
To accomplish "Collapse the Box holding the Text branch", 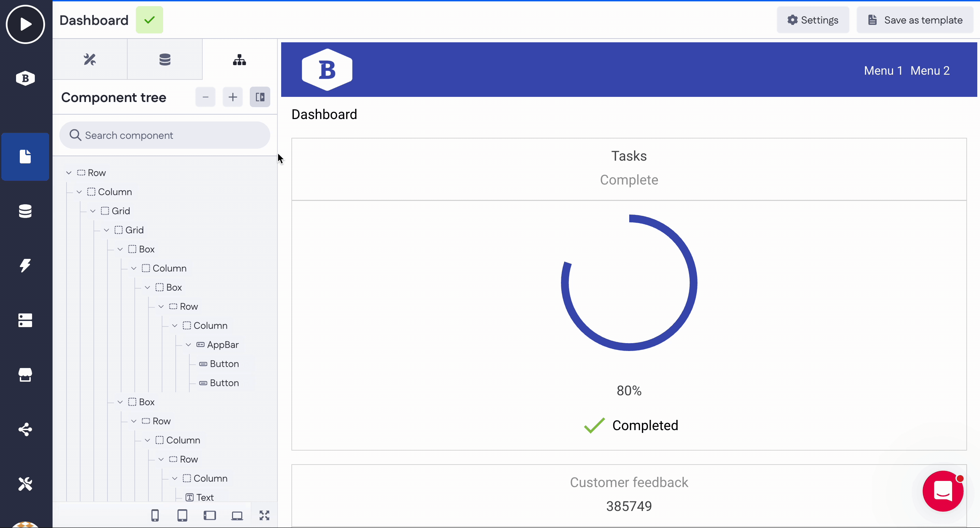I will coord(120,402).
